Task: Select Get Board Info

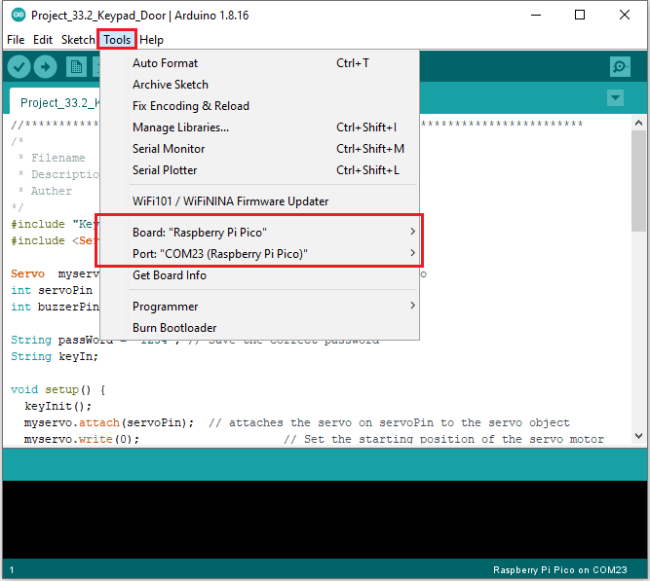Action: [260, 275]
